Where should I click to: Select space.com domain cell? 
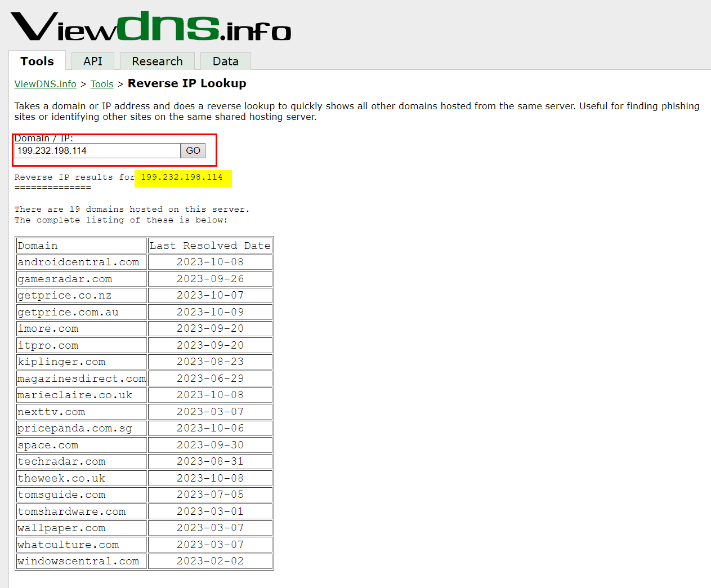click(x=82, y=445)
